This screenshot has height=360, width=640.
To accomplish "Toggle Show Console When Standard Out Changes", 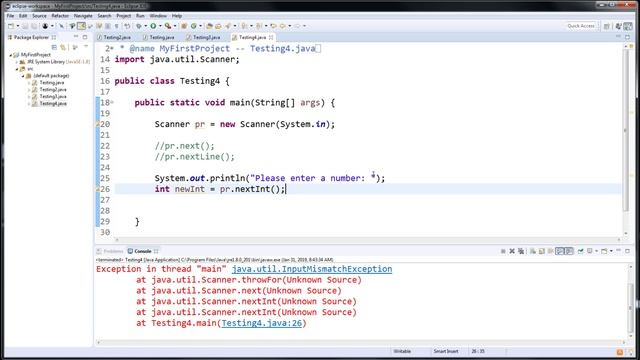I will click(560, 251).
